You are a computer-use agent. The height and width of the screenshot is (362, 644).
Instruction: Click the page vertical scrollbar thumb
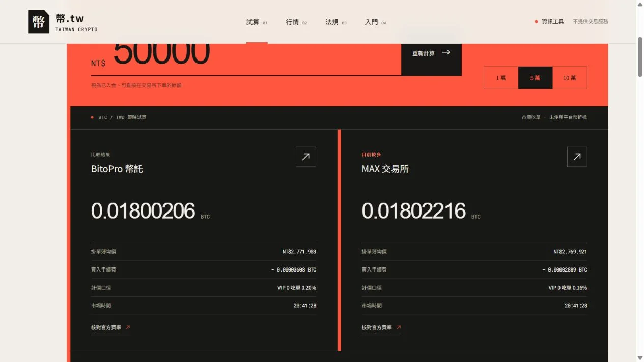point(640,56)
